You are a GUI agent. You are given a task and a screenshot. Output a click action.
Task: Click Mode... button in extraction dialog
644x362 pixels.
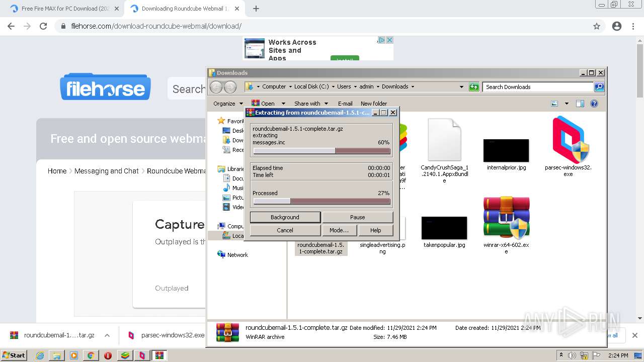pos(339,230)
